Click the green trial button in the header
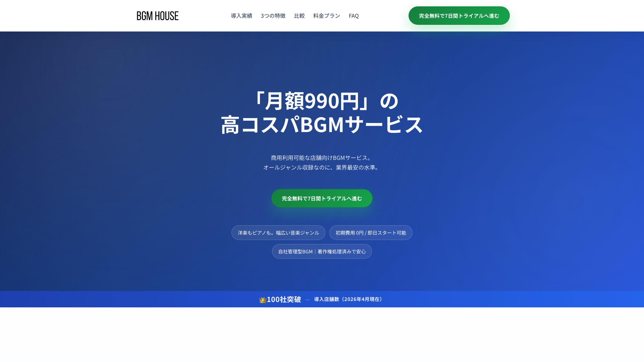 click(459, 15)
